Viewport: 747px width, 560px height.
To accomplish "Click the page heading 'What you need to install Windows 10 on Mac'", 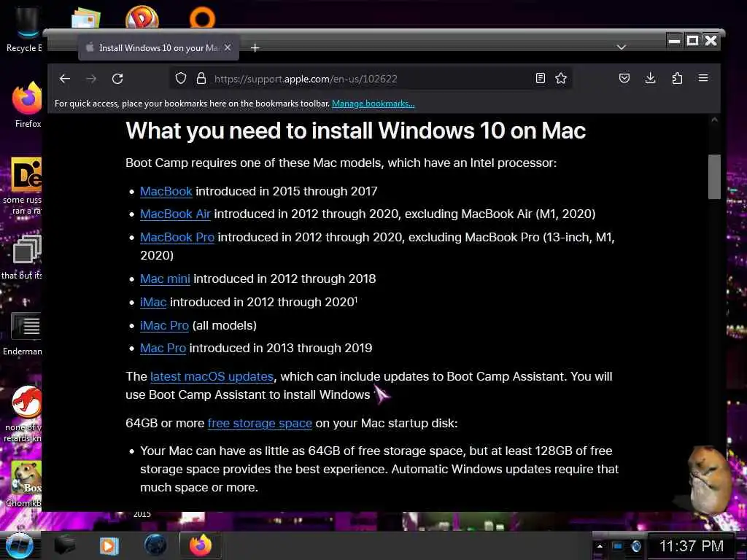I will pos(355,131).
